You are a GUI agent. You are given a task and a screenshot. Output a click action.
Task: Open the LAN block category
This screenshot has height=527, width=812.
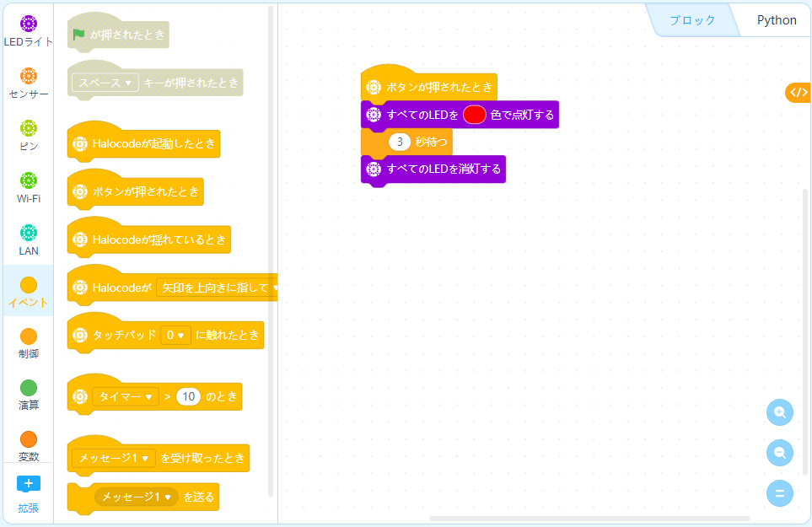click(x=29, y=240)
